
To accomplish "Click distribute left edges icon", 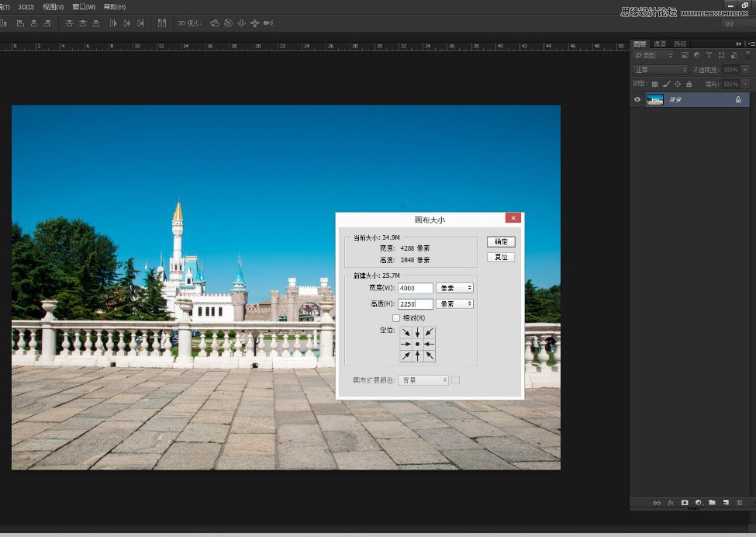I will point(113,23).
